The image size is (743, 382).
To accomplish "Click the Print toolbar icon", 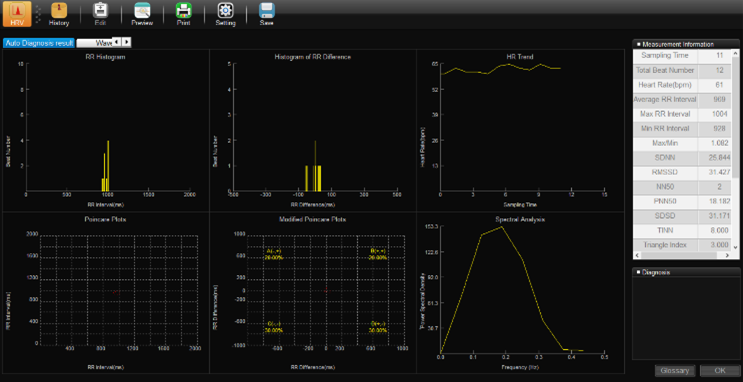I will (x=183, y=14).
